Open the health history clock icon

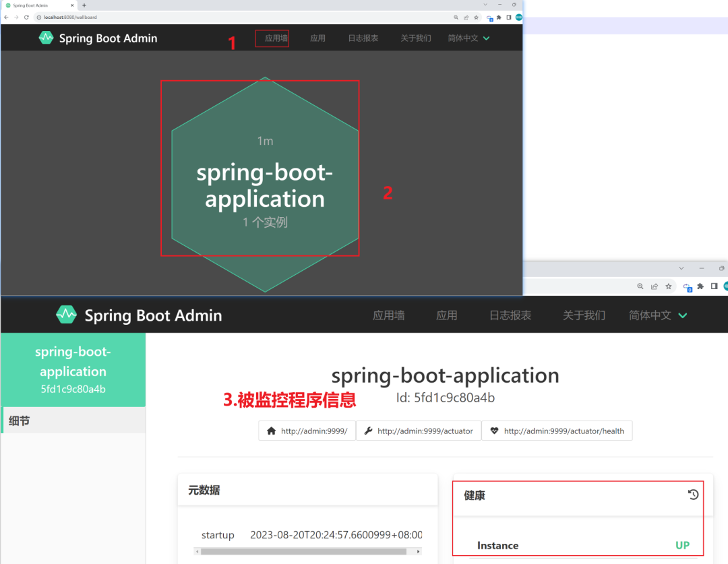(x=693, y=495)
